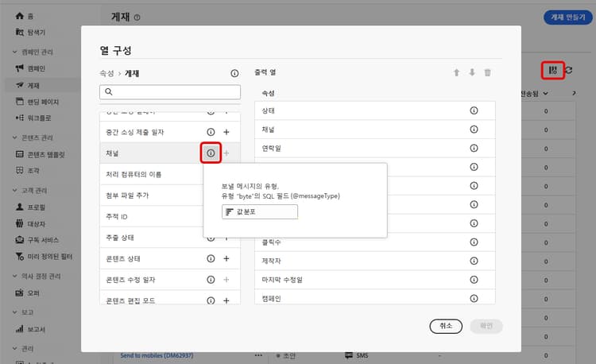Cancel the dialog with 취소 button

(x=446, y=326)
